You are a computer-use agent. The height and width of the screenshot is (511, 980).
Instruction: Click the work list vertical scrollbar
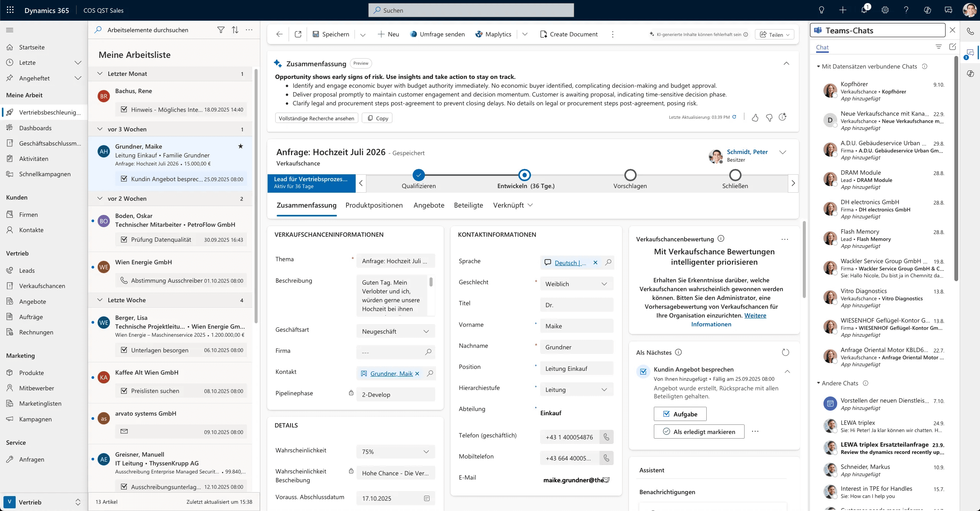(256, 195)
